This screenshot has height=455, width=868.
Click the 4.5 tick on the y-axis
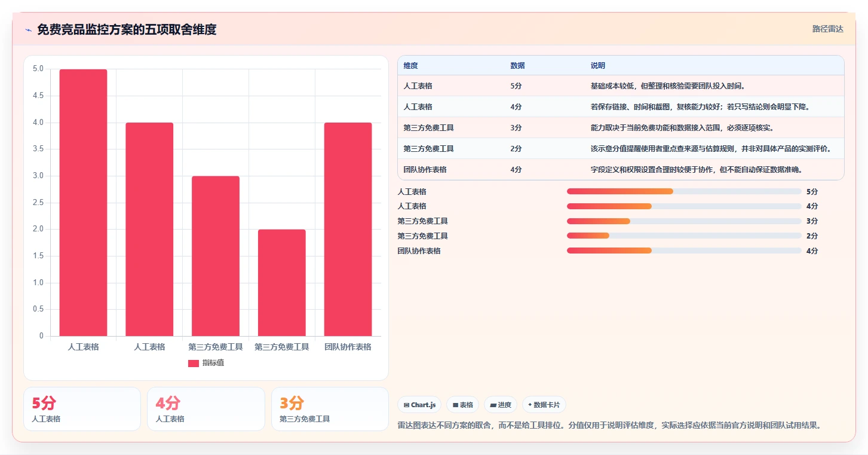37,96
